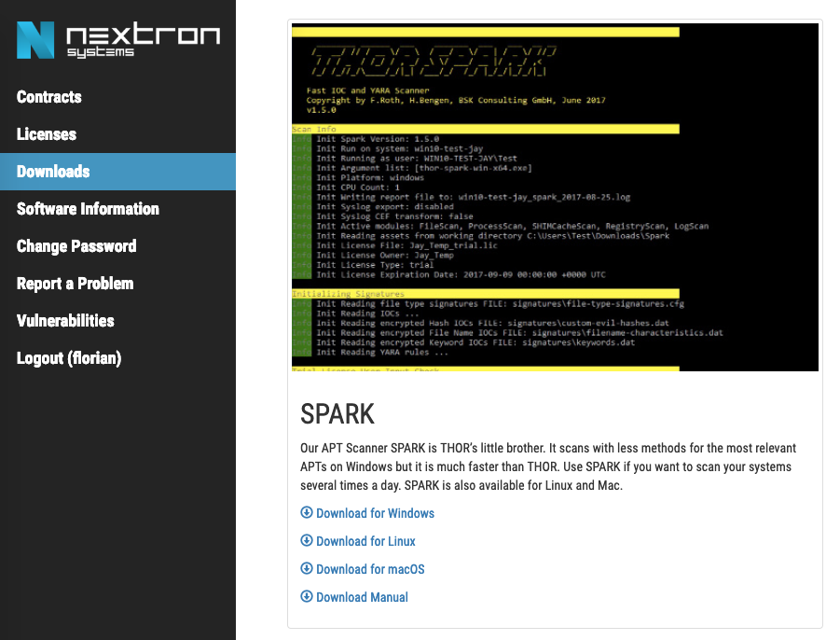
Task: Click the 'Download for Linux' link text
Action: pos(365,541)
